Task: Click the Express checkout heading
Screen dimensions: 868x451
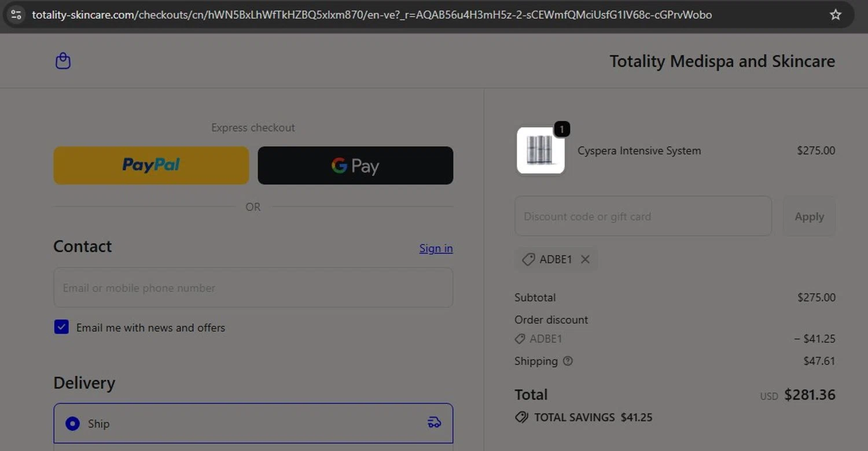Action: [253, 128]
